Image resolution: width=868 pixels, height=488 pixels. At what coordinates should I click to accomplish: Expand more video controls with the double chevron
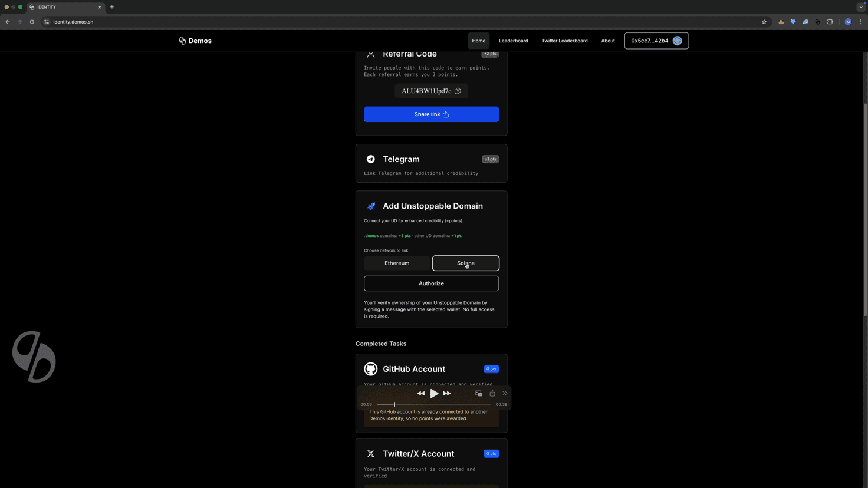505,393
